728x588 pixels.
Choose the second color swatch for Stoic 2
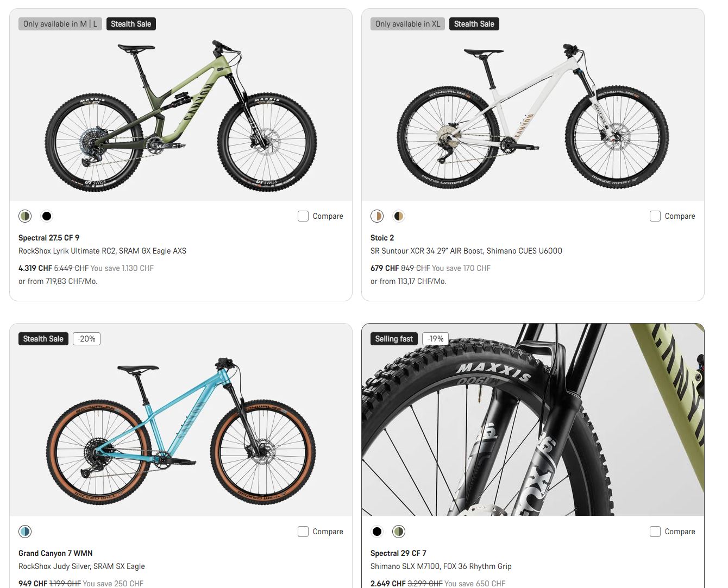pos(399,216)
